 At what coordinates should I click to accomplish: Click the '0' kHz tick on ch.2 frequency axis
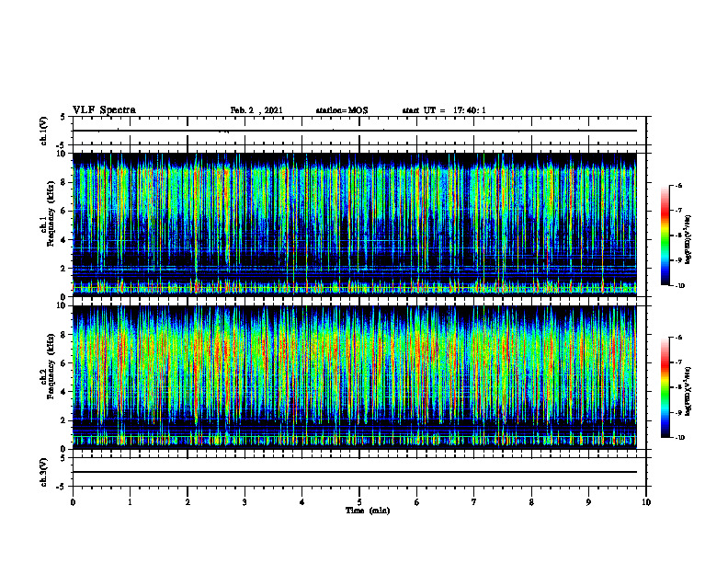(x=64, y=449)
